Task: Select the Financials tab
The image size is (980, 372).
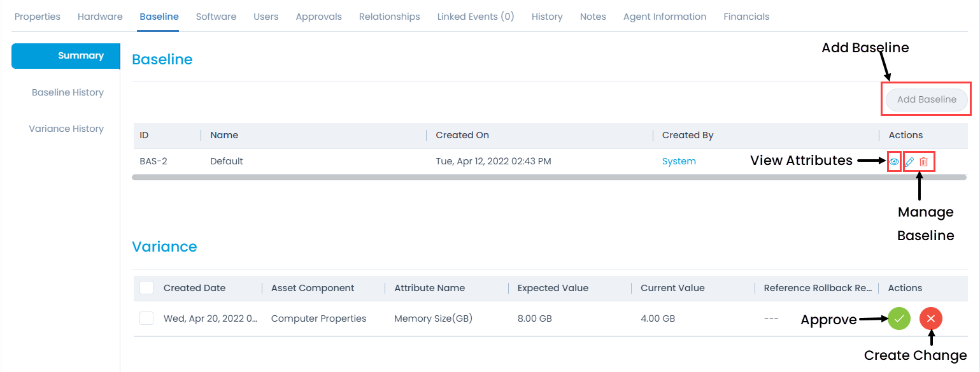Action: click(x=746, y=17)
